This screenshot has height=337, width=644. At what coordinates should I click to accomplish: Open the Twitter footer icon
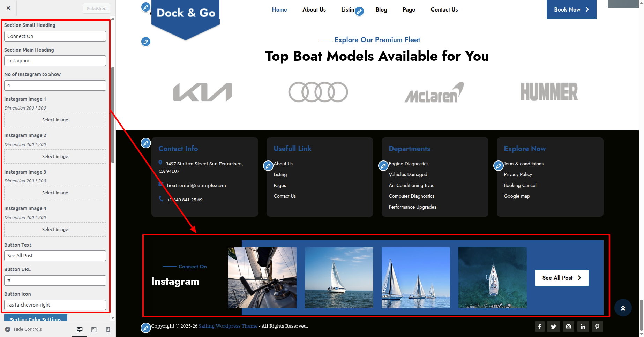click(x=554, y=327)
